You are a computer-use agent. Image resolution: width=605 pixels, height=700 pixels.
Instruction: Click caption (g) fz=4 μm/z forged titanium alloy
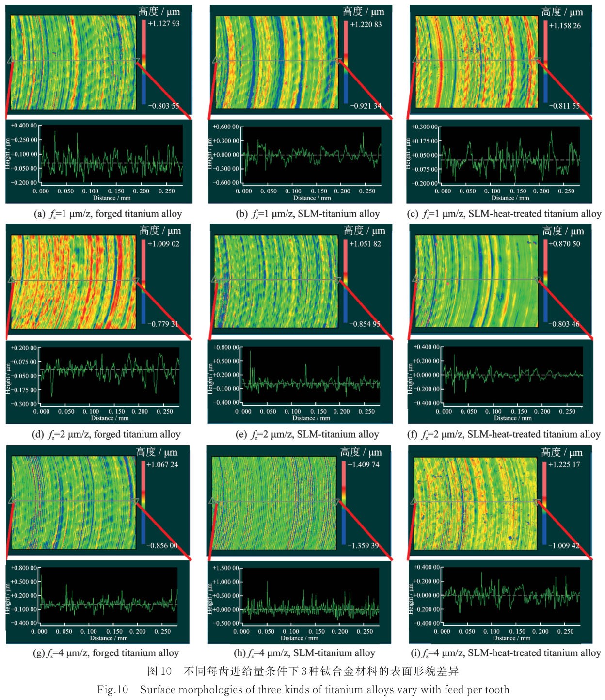click(106, 653)
